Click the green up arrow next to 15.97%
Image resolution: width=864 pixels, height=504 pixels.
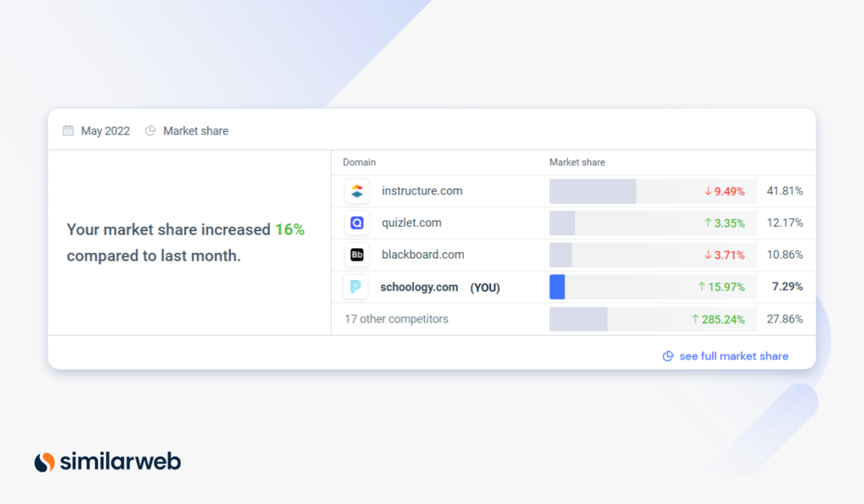[x=701, y=287]
